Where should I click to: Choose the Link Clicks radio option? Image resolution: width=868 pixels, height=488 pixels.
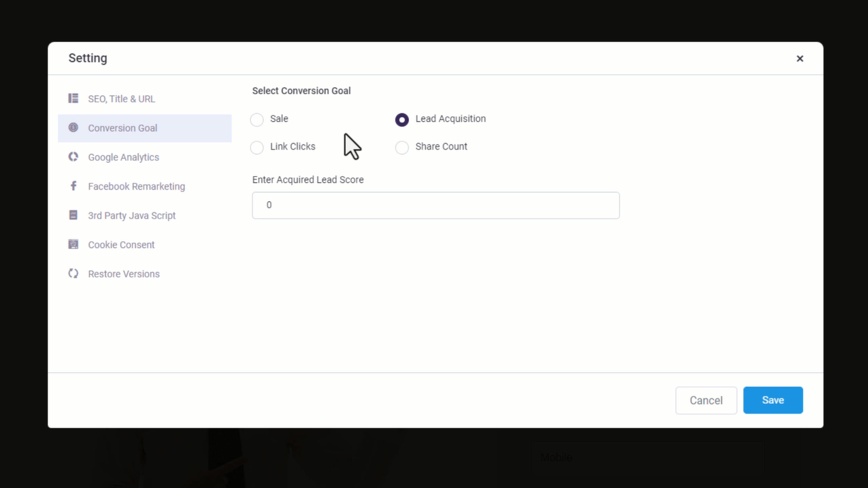click(x=257, y=148)
